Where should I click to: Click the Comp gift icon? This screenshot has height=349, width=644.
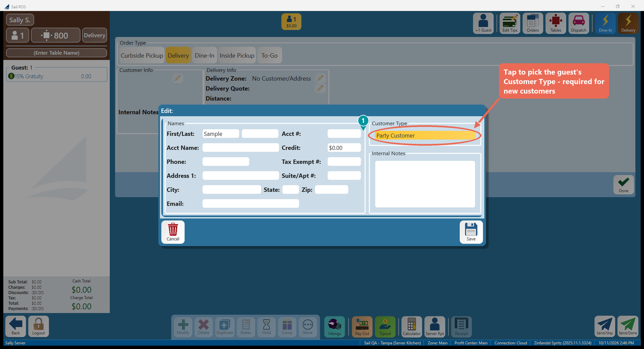click(287, 326)
